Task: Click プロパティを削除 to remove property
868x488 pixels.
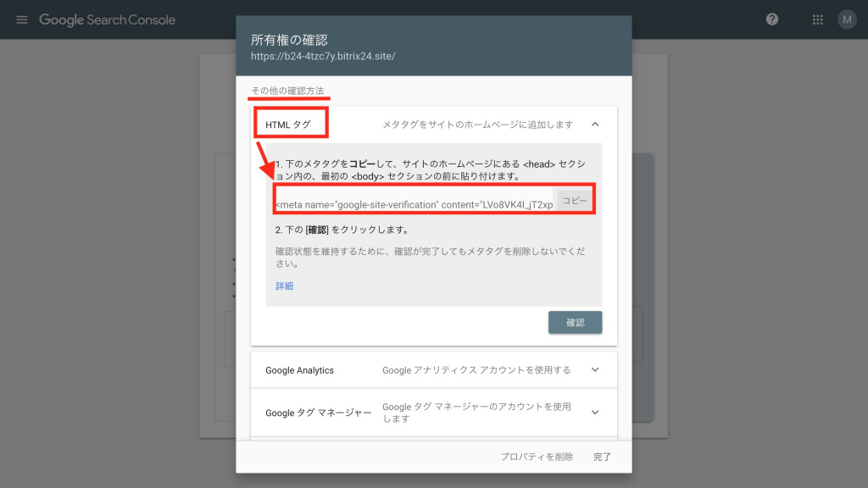Action: pyautogui.click(x=537, y=457)
